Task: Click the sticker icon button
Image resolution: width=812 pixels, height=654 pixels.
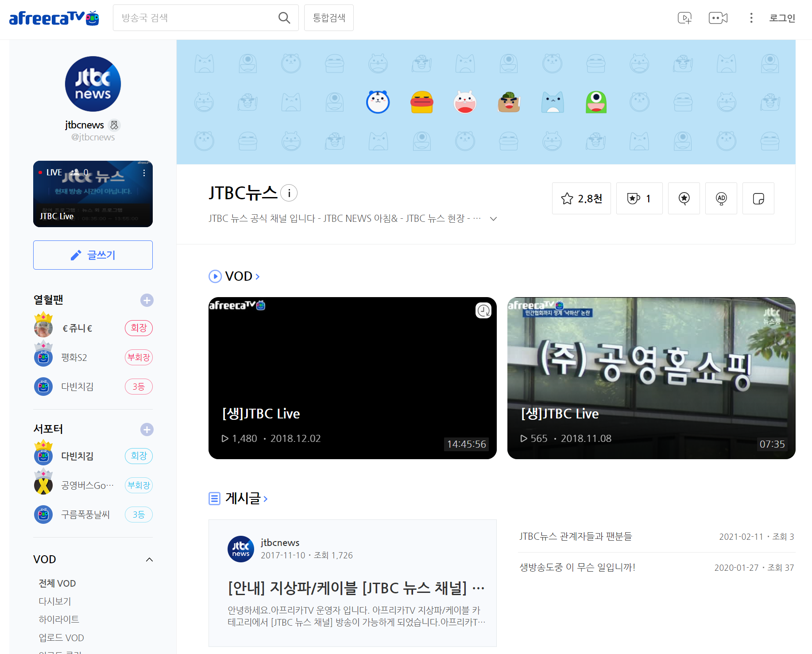Action: (x=758, y=198)
